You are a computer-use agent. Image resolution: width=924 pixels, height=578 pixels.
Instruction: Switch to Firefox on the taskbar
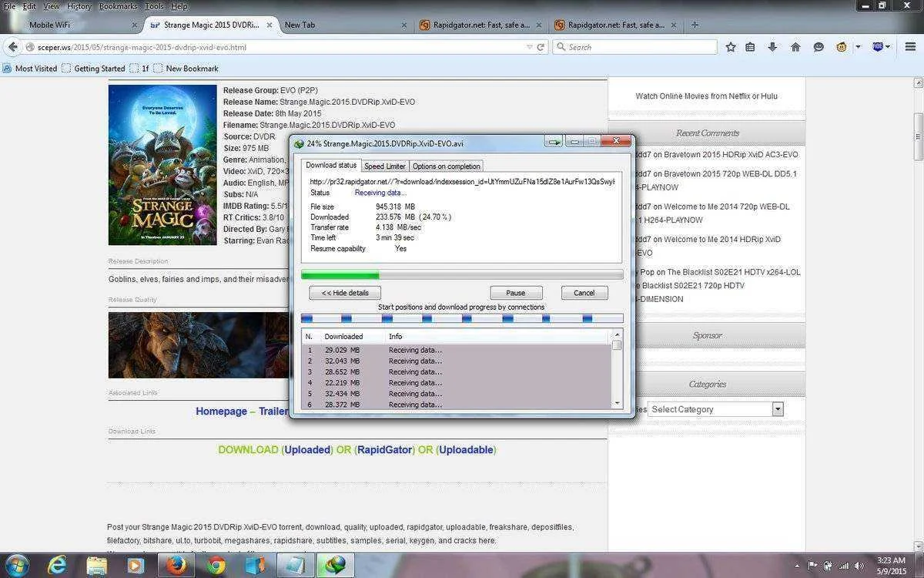pyautogui.click(x=176, y=566)
